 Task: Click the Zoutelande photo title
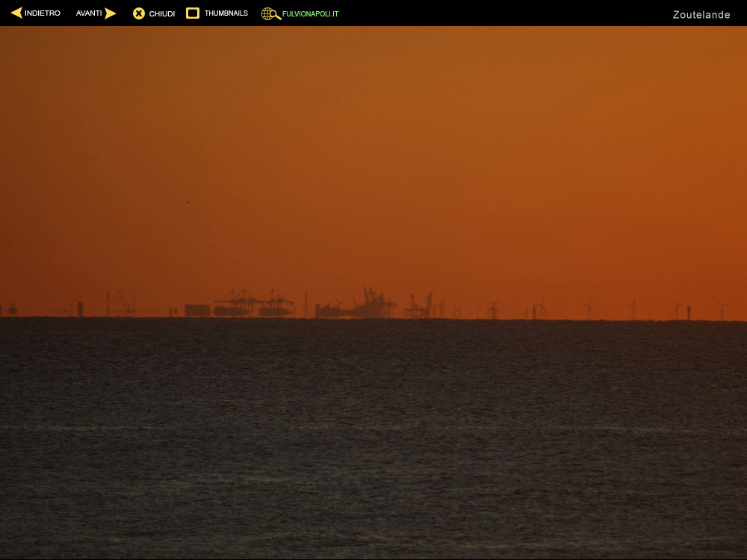[x=701, y=15]
